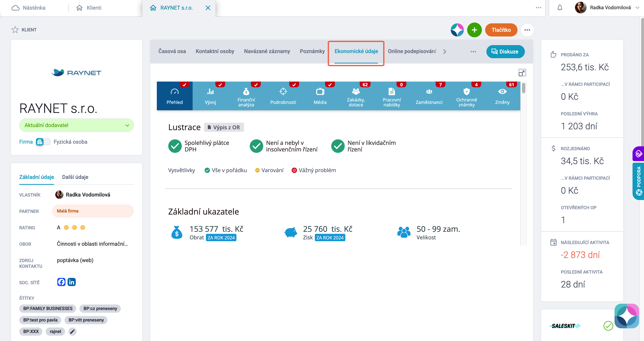Mark client as favorite with star icon
Viewport: 644px width, 341px height.
pyautogui.click(x=15, y=30)
